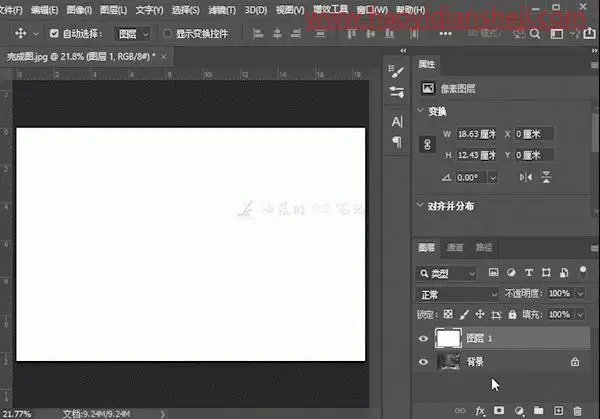Click the 图层 1 layer thumbnail
The image size is (600, 419).
tap(448, 338)
